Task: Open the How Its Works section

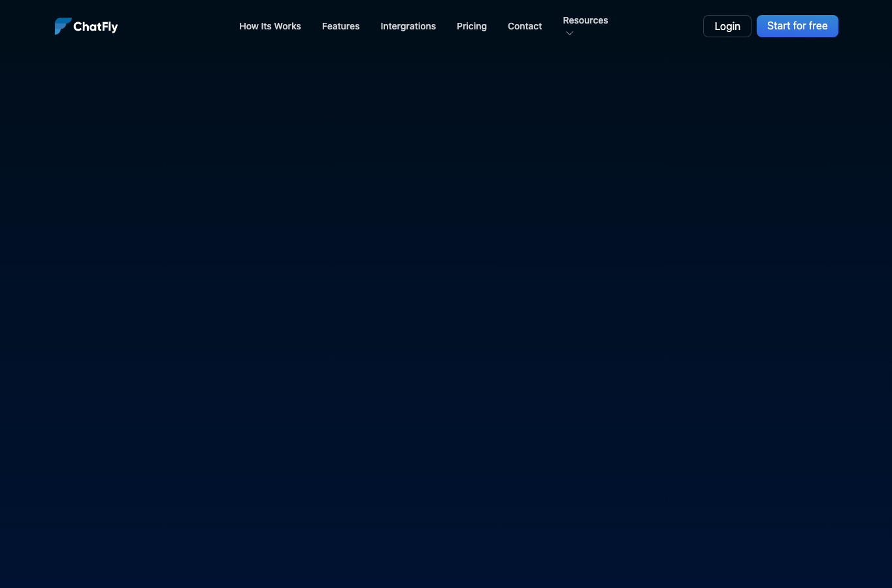Action: point(270,26)
